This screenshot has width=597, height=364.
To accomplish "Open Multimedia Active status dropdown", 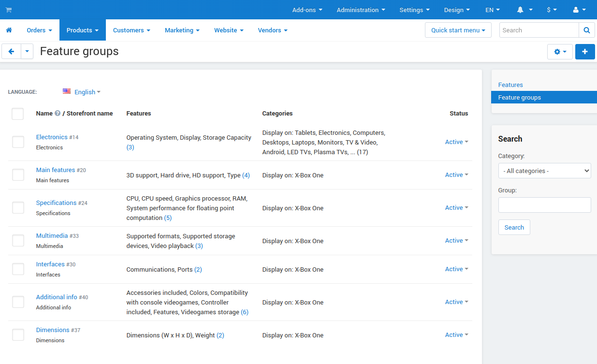I will pyautogui.click(x=456, y=240).
